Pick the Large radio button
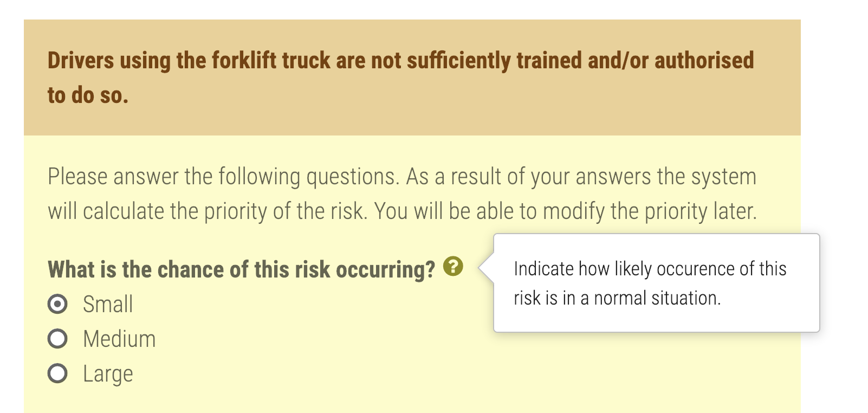Screen dimensions: 868x413 (57, 373)
